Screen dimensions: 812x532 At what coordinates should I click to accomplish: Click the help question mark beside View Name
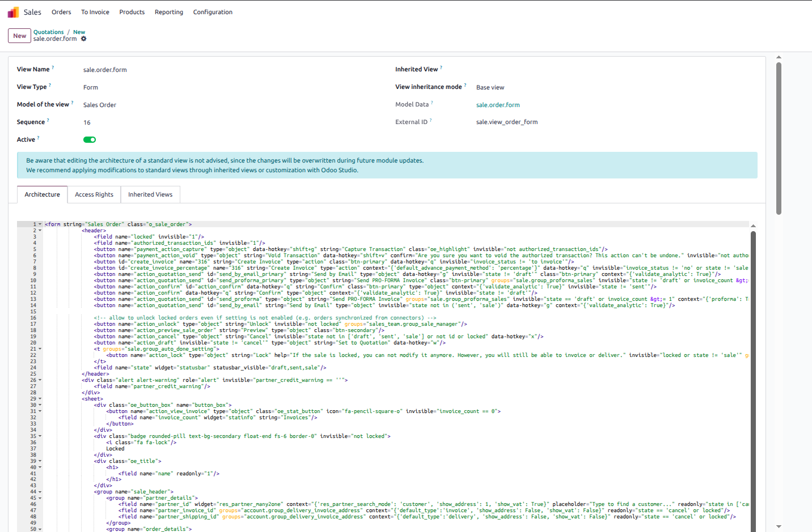[x=53, y=67]
